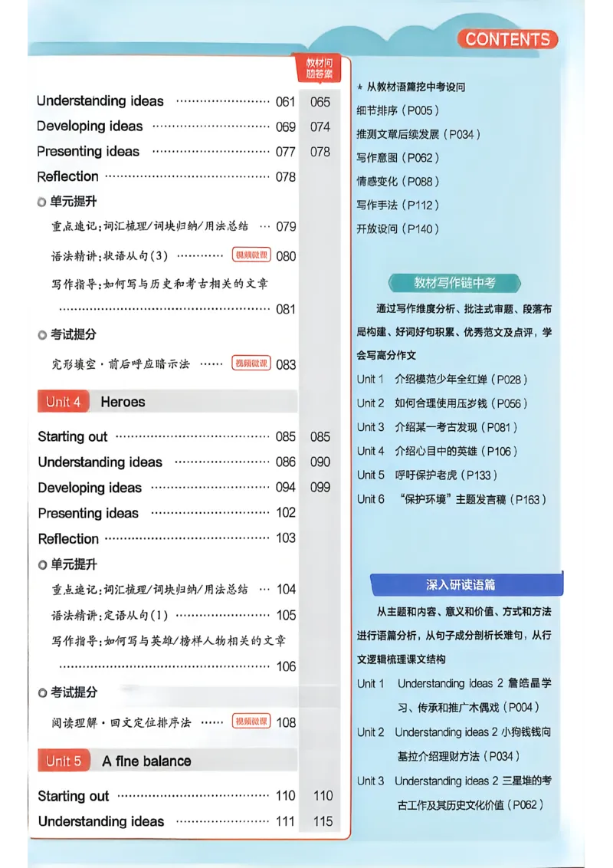Click the 从教材语篇挖中考设问 heading
This screenshot has width=613, height=868.
(x=411, y=87)
